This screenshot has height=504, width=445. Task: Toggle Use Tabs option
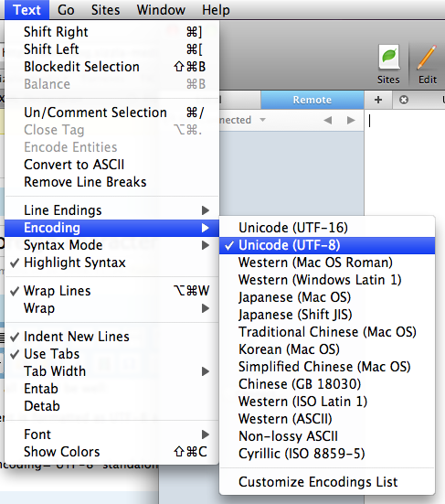tap(111, 354)
